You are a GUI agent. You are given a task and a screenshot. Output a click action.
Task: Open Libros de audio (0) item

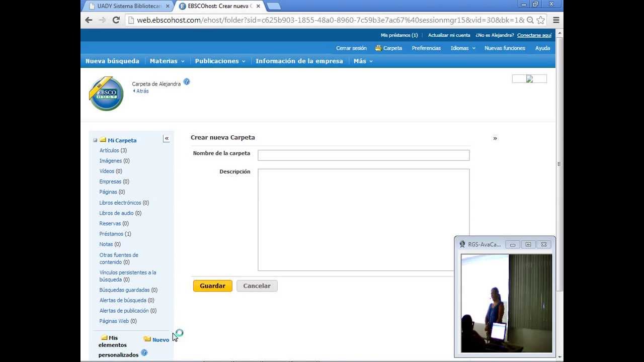[120, 213]
